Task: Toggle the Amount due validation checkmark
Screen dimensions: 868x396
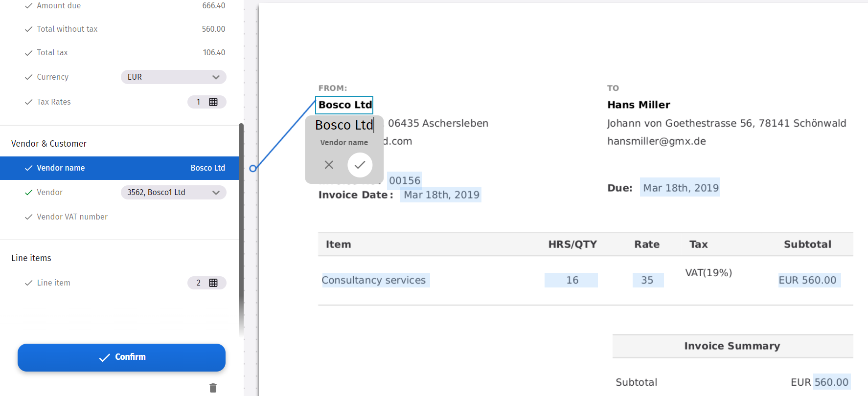Action: (28, 5)
